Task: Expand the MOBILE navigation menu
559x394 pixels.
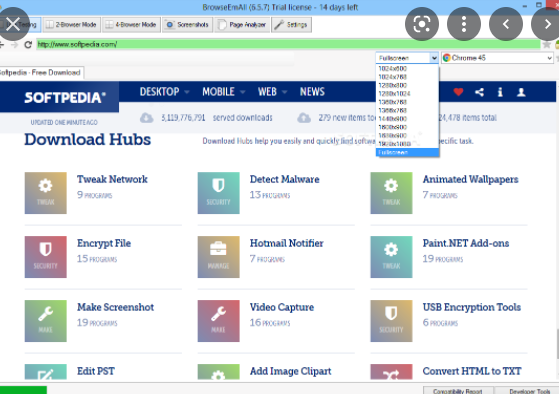Action: click(224, 92)
